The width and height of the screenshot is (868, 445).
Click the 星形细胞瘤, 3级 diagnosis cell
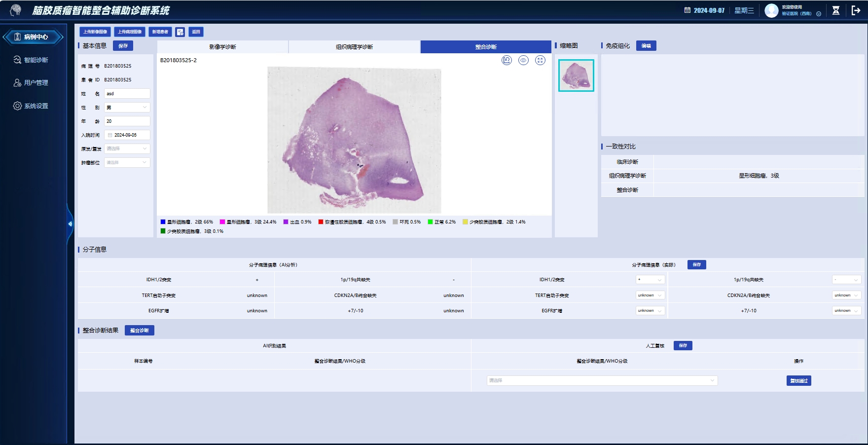[x=759, y=176]
